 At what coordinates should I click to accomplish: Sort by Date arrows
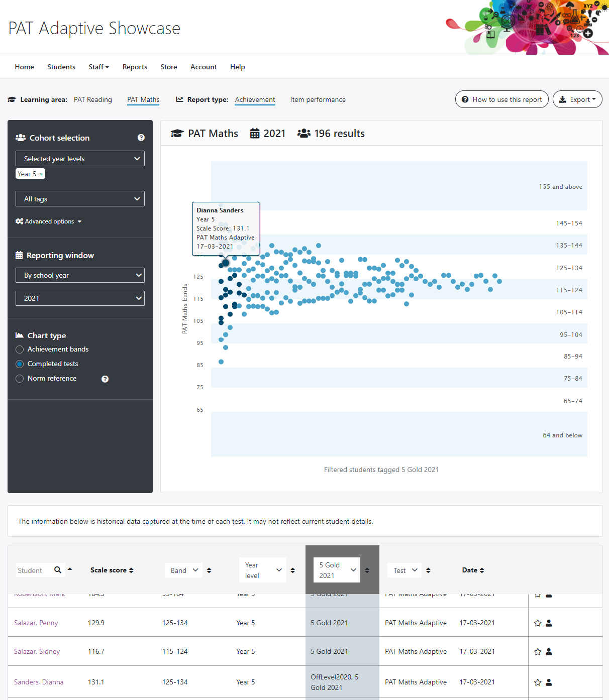point(482,570)
